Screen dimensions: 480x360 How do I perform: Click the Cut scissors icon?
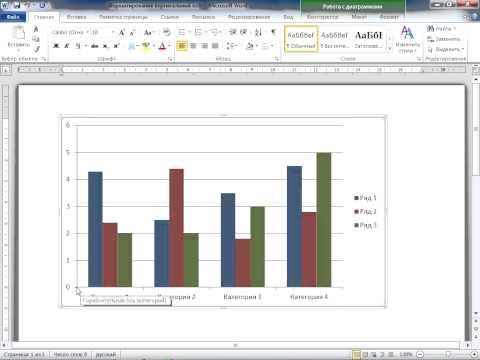pos(36,29)
